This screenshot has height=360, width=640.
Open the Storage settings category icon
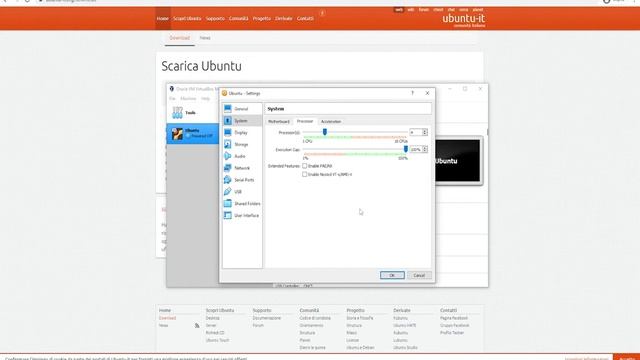pos(228,144)
